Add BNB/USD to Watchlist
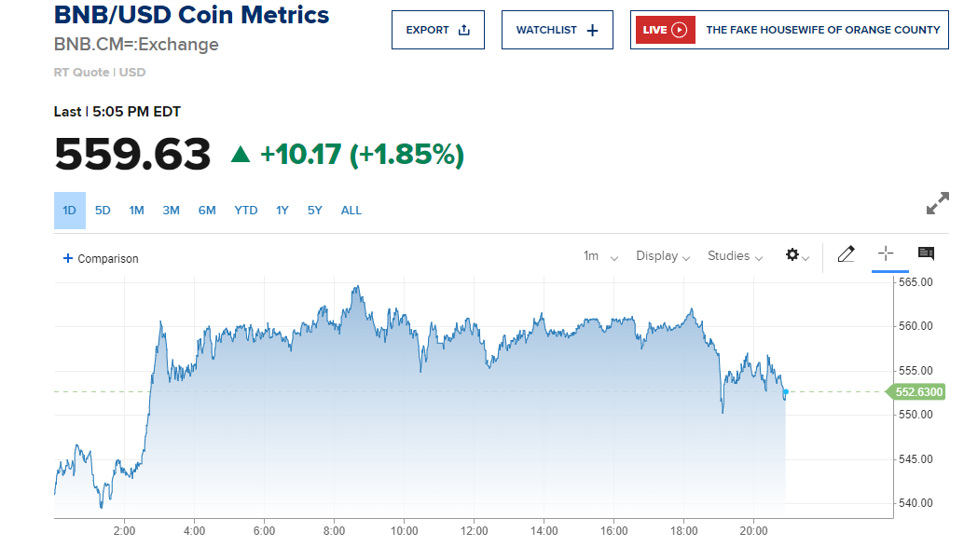Image resolution: width=964 pixels, height=560 pixels. (x=557, y=30)
